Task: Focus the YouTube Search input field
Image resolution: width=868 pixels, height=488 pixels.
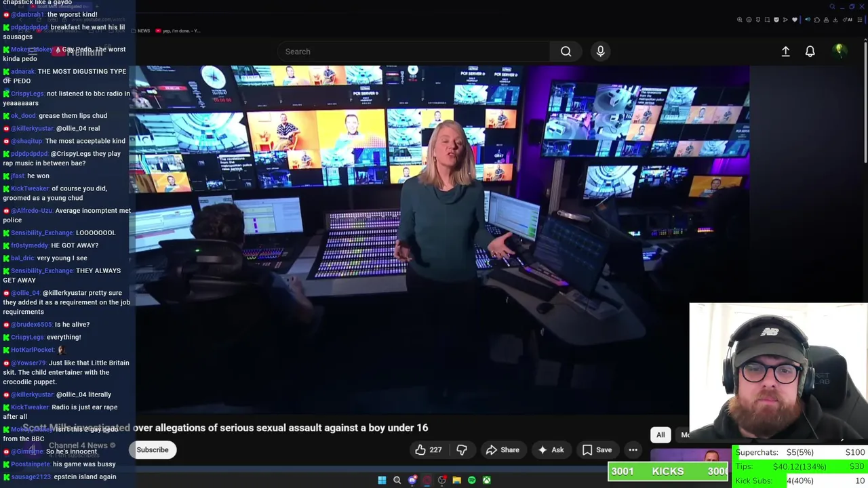Action: click(414, 52)
